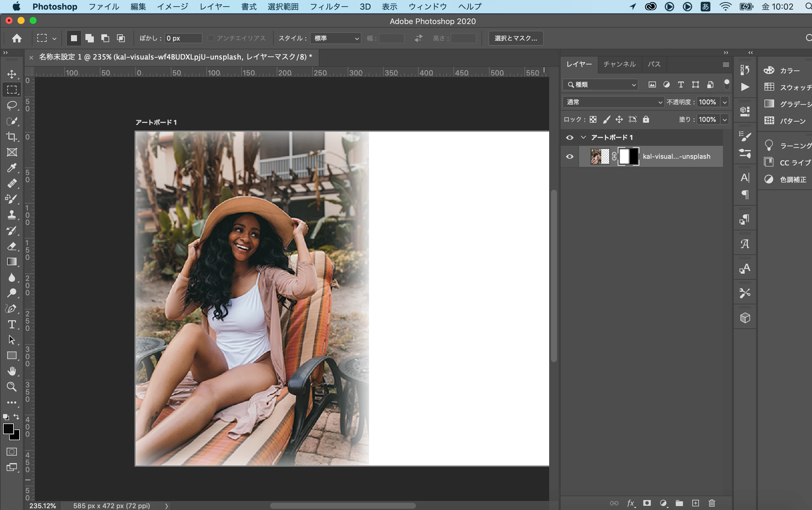
Task: Select the Gradient tool
Action: pos(12,262)
